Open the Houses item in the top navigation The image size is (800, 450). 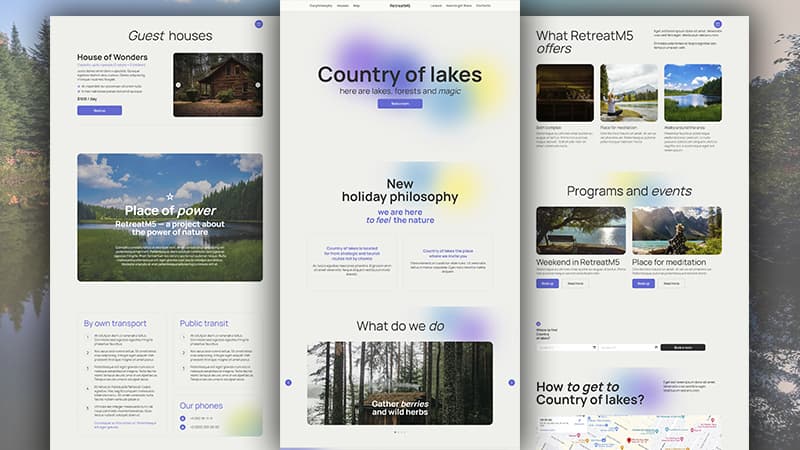click(x=343, y=6)
